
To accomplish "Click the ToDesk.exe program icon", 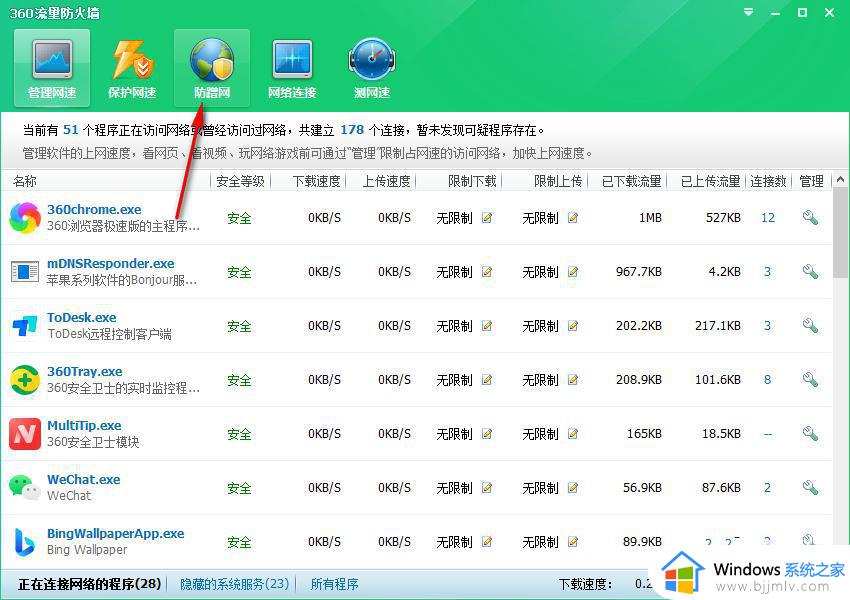I will pos(25,326).
